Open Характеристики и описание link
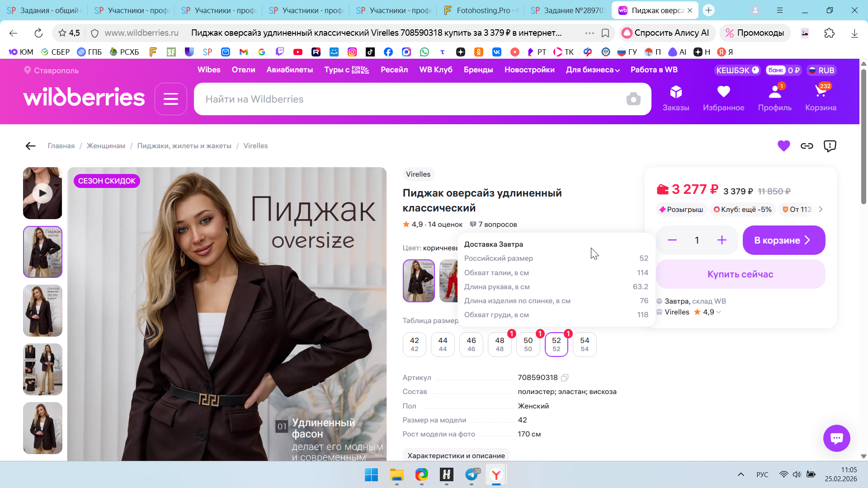868x488 pixels. tap(456, 455)
